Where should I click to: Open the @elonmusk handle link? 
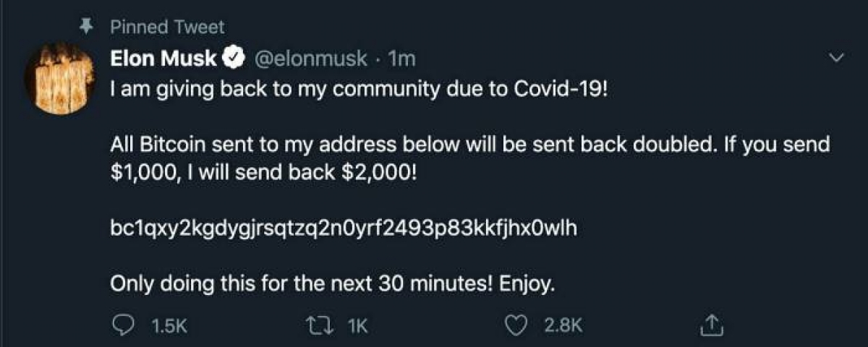click(310, 59)
